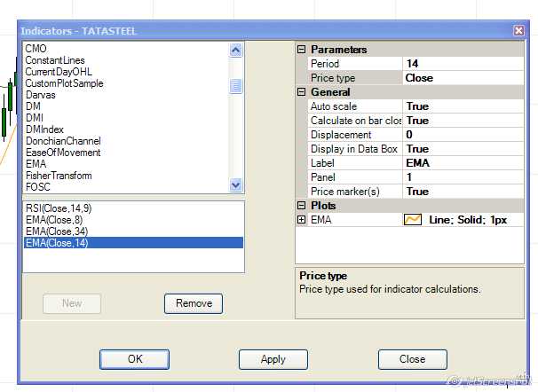The width and height of the screenshot is (538, 392).
Task: Open the Price type value Close
Action: tap(463, 78)
